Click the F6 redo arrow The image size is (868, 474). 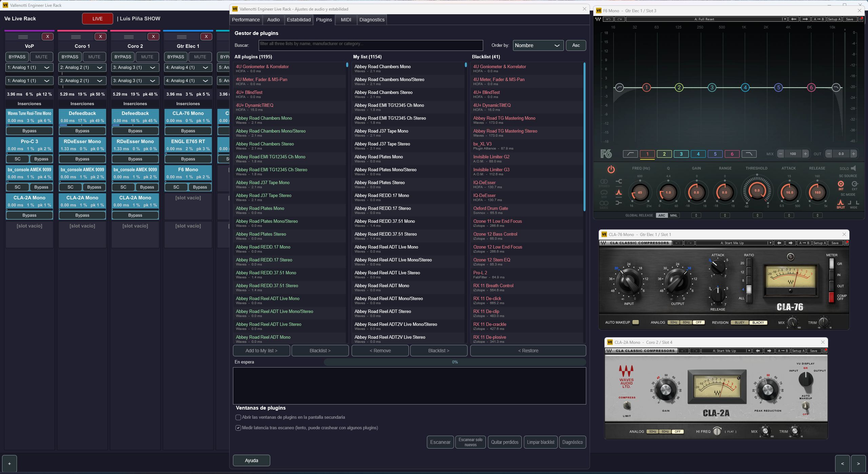coord(620,19)
